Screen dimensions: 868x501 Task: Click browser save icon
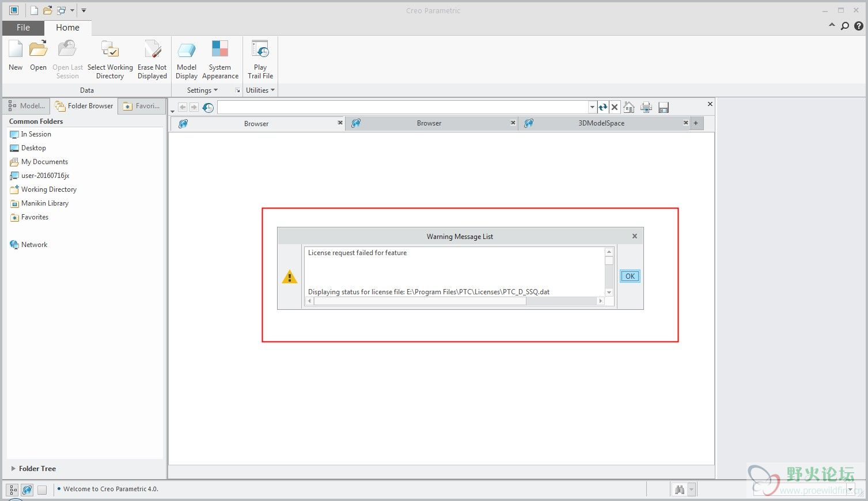[664, 107]
